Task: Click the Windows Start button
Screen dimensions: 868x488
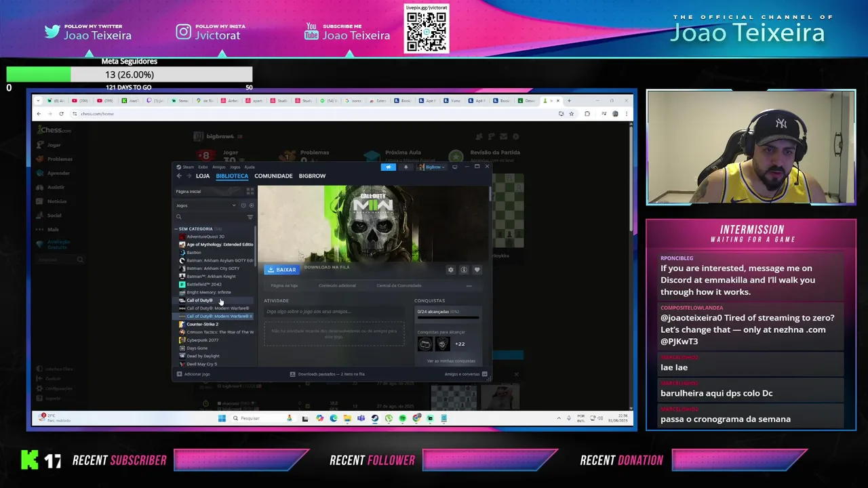Action: click(x=221, y=418)
